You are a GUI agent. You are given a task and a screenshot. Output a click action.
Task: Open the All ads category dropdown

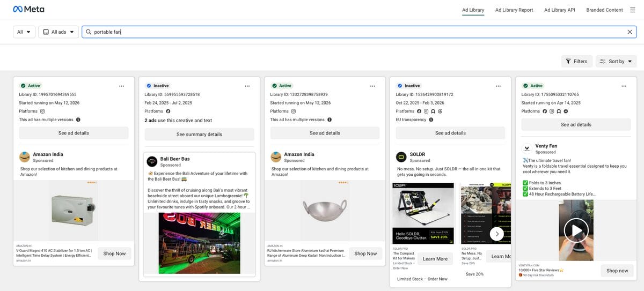coord(58,32)
